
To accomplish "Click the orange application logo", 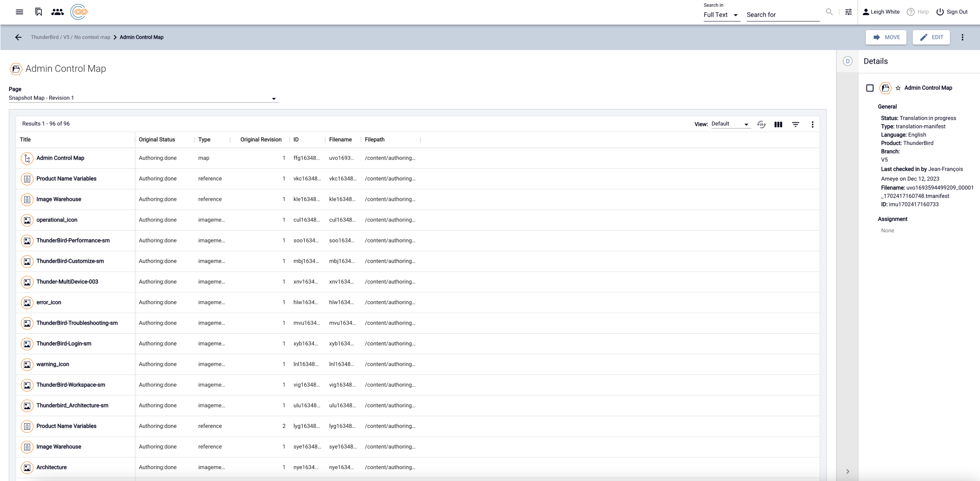I will pos(79,12).
